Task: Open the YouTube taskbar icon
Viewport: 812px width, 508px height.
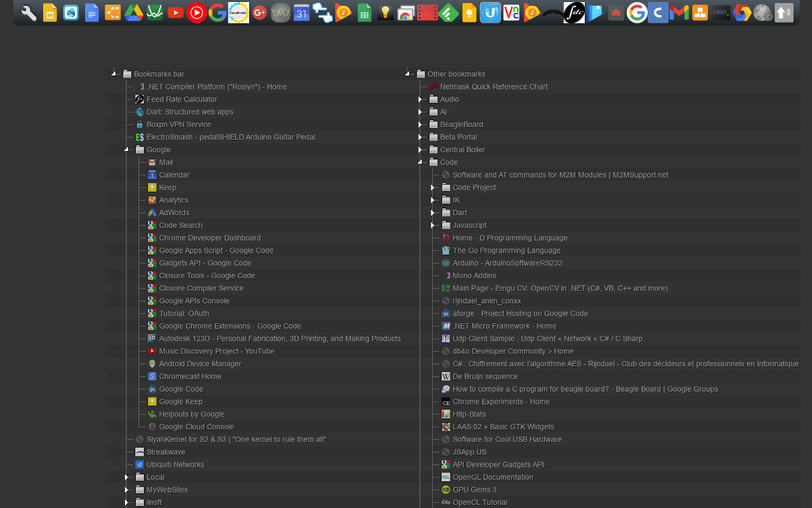Action: point(175,11)
